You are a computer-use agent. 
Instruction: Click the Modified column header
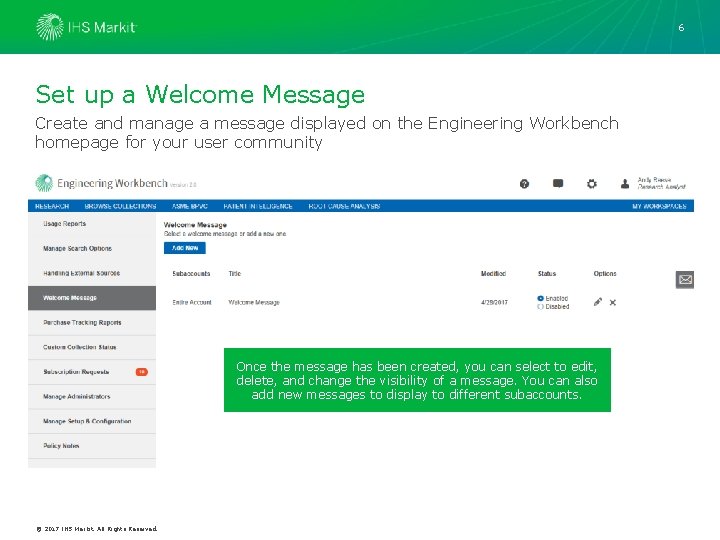point(493,274)
